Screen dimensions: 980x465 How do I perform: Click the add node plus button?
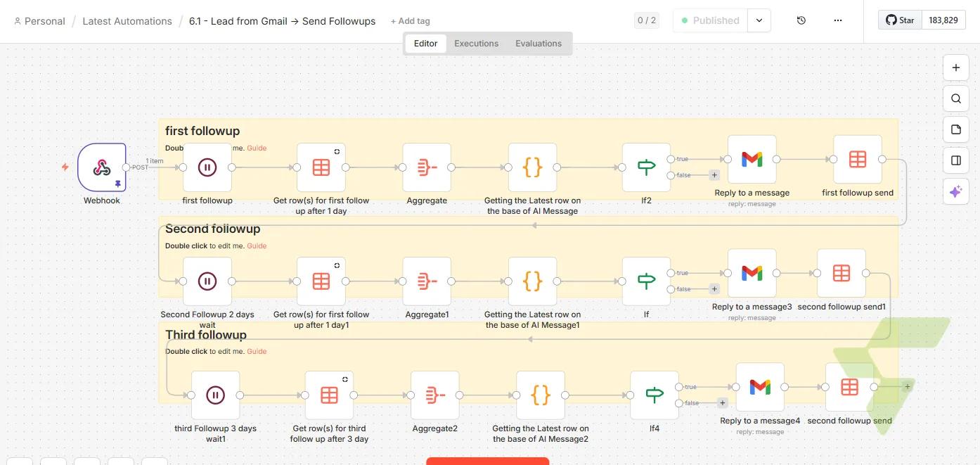[x=956, y=68]
